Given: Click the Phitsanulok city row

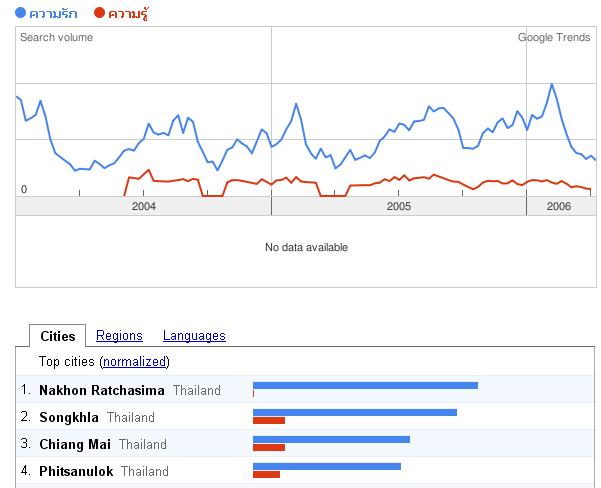Looking at the screenshot, I should [305, 471].
